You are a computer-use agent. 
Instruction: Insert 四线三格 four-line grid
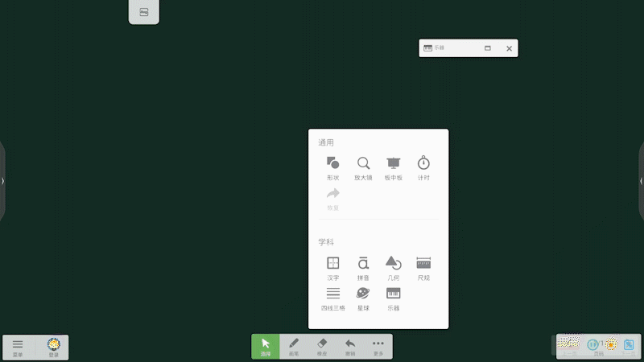332,298
